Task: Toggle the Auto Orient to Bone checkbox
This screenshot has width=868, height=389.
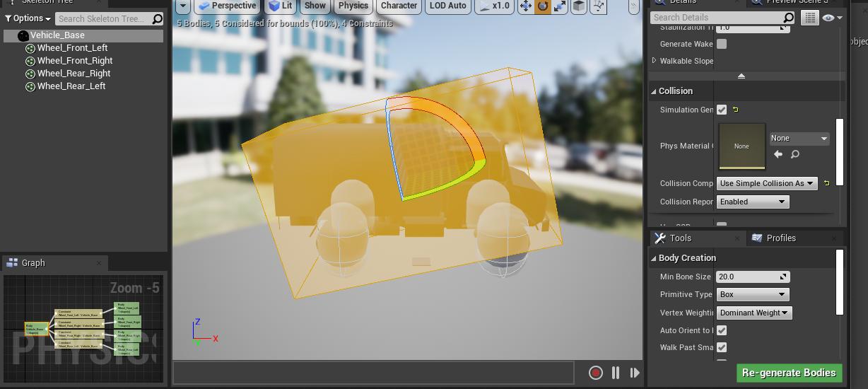Action: pyautogui.click(x=722, y=330)
